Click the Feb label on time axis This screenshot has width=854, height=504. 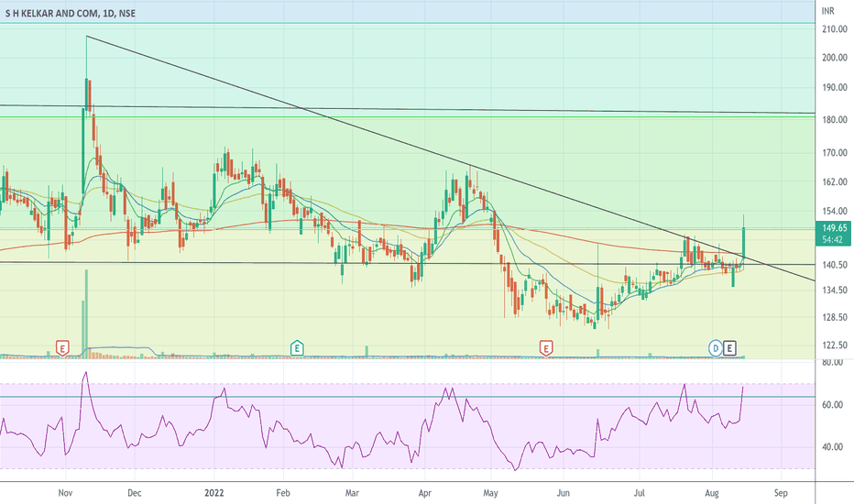pos(282,493)
